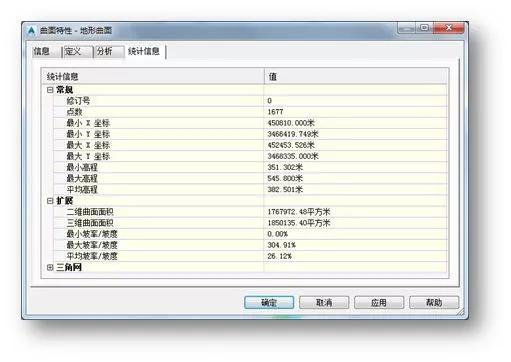This screenshot has width=511, height=362.
Task: Select the 最小 Y 坐标 row
Action: pyautogui.click(x=250, y=134)
